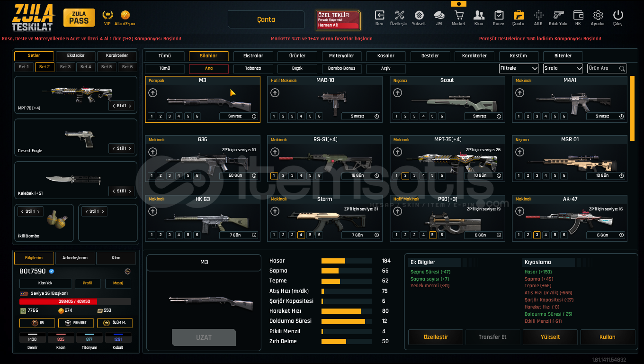Open the Klan icon in top bar
The height and width of the screenshot is (364, 644).
click(x=479, y=15)
